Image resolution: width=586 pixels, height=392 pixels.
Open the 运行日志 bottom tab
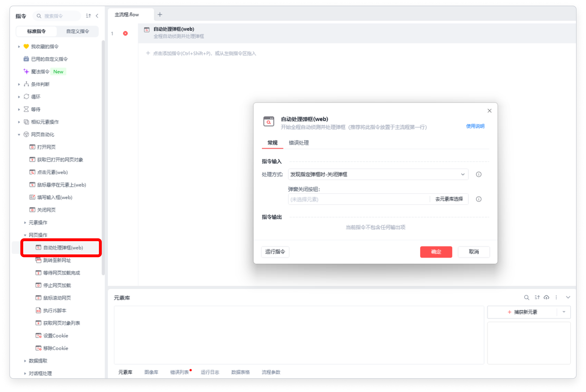click(210, 372)
